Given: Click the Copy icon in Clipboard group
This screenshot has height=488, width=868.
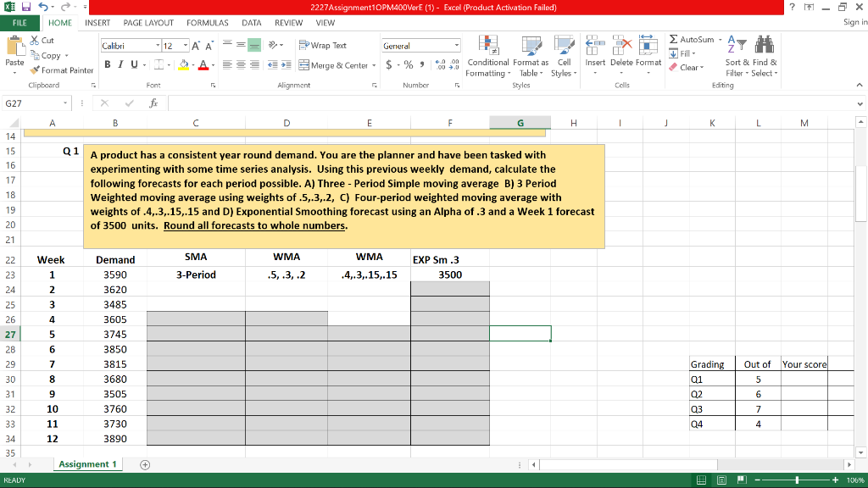Looking at the screenshot, I should click(35, 56).
